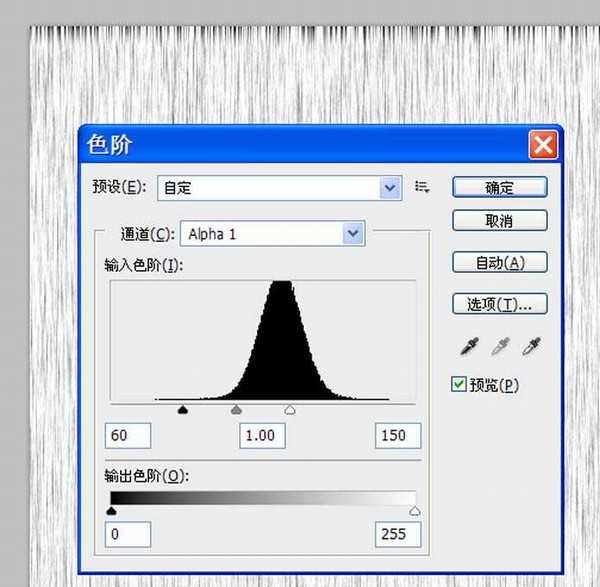Viewport: 600px width, 587px height.
Task: Click the output white level slider
Action: pyautogui.click(x=415, y=511)
